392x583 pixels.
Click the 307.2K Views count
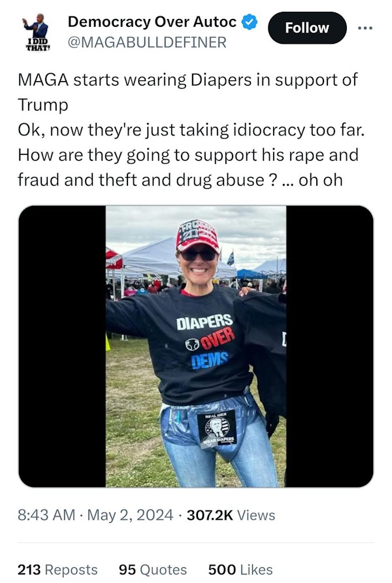click(x=231, y=515)
